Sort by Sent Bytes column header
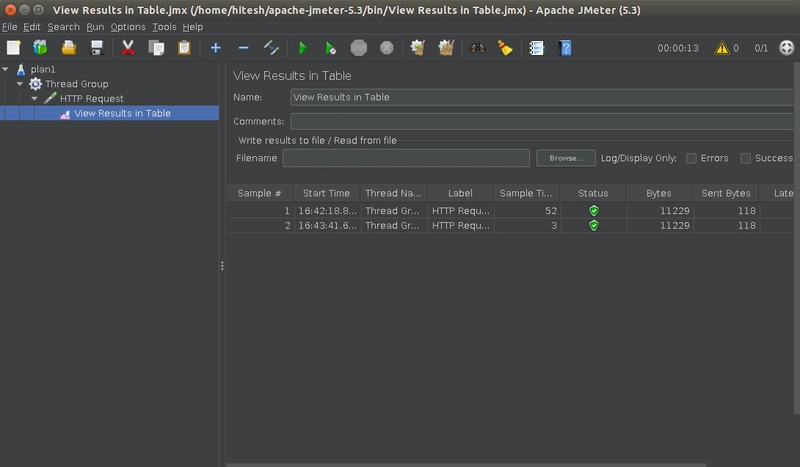800x467 pixels. [x=726, y=193]
